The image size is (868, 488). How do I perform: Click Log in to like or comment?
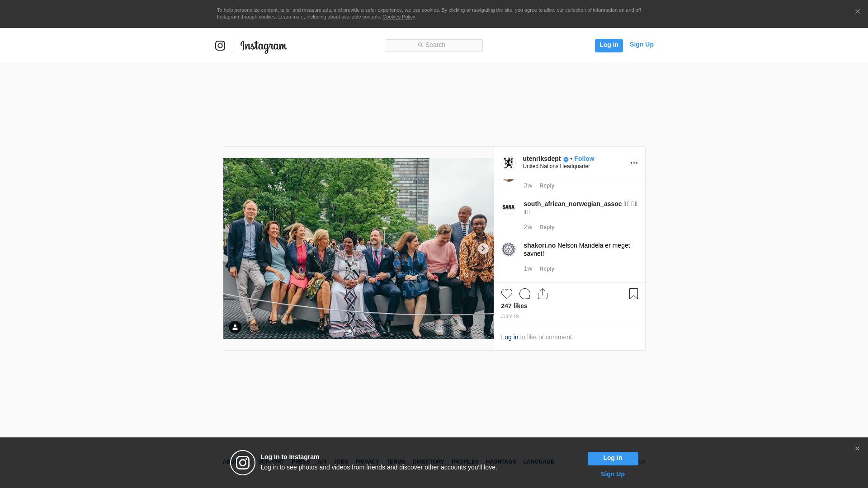509,337
